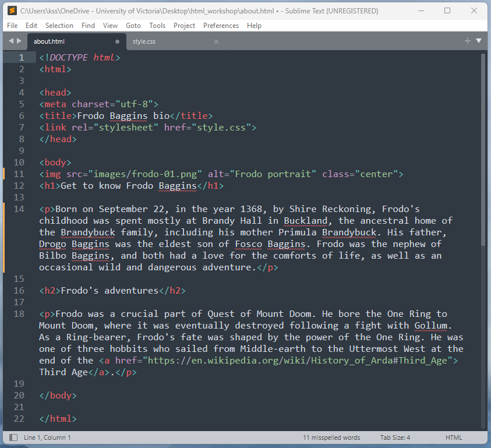Open the Goto menu
The width and height of the screenshot is (491, 448).
pos(133,26)
